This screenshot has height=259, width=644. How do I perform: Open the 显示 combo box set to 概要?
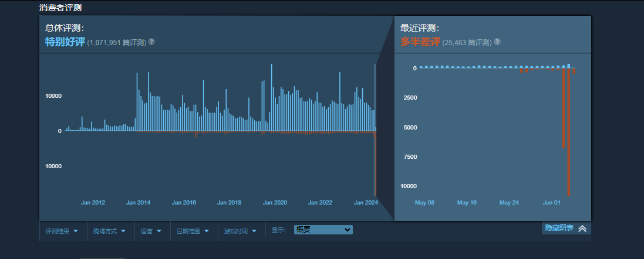coord(323,230)
